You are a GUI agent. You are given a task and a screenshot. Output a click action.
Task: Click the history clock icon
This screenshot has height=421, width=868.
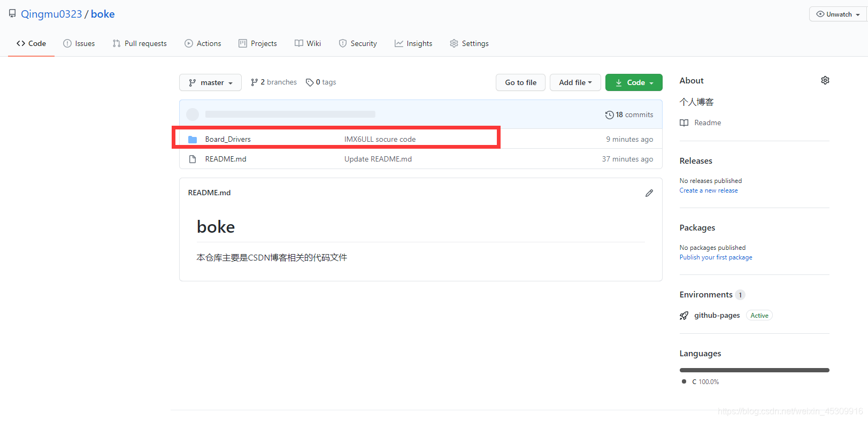pos(609,114)
